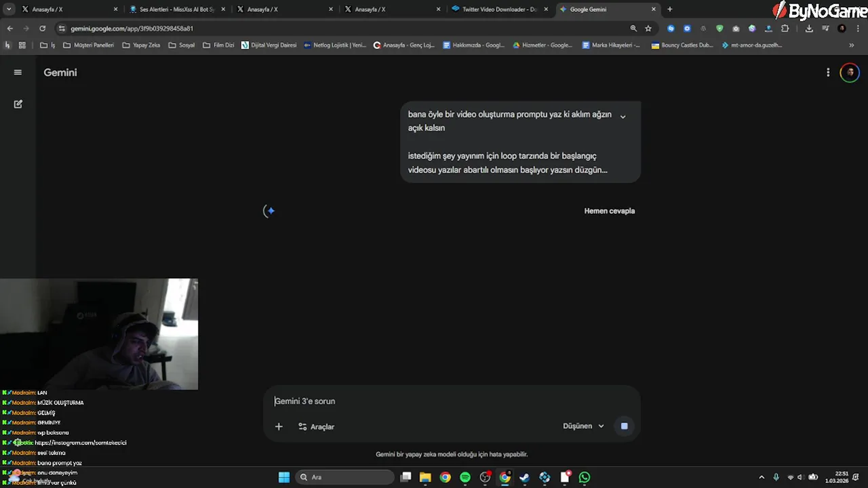Expand the user prompt message chevron
868x488 pixels.
click(x=623, y=117)
